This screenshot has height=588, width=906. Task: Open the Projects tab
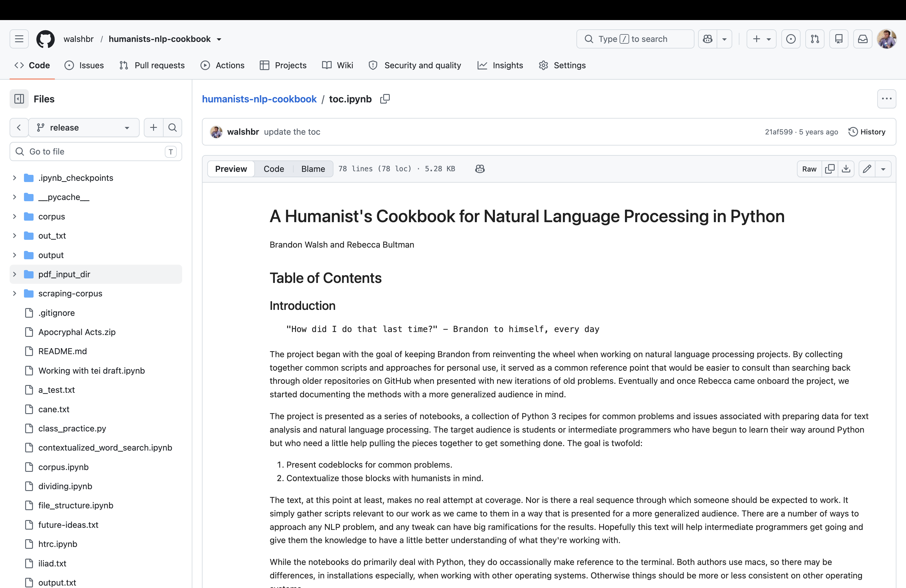click(283, 66)
